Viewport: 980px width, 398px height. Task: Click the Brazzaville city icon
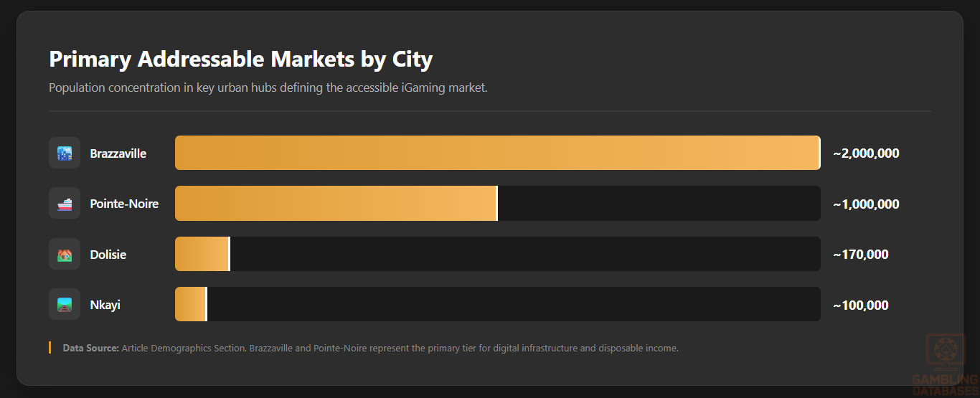pos(65,153)
